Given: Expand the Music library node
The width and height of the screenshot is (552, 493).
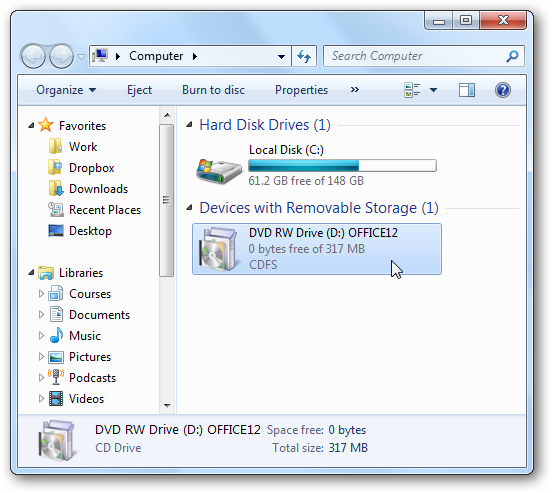Looking at the screenshot, I should (41, 336).
